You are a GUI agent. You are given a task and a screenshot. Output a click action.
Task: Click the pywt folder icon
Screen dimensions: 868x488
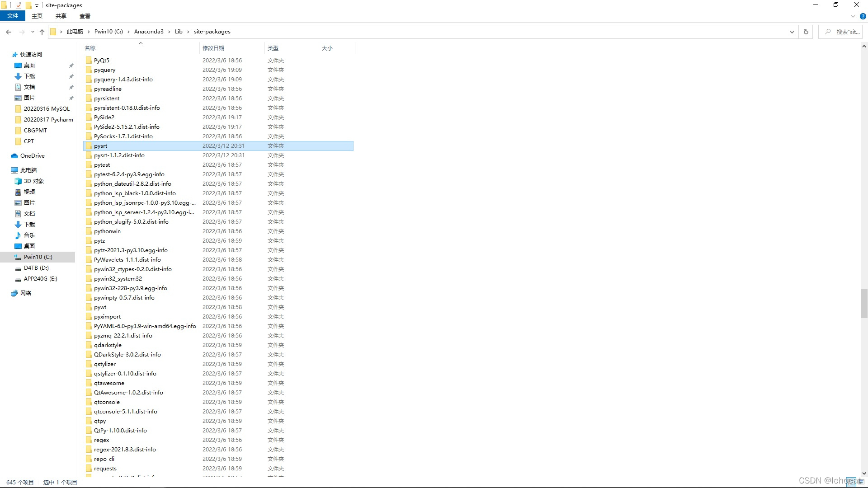click(x=89, y=307)
